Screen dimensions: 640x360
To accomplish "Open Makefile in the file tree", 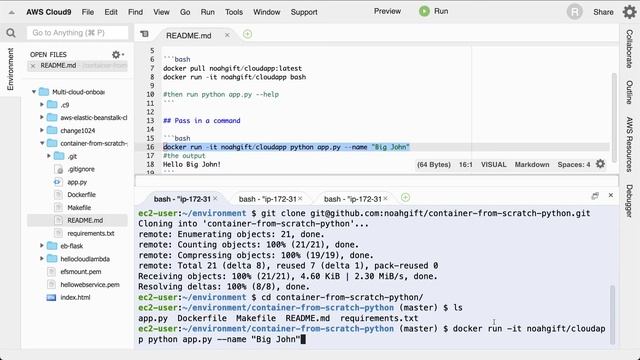I will (x=79, y=208).
